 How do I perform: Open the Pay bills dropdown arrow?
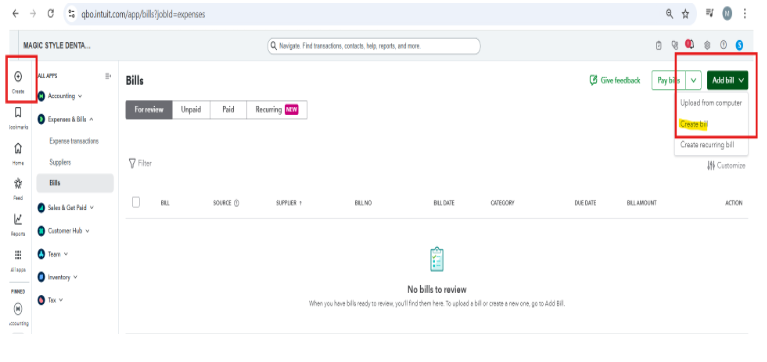(x=694, y=80)
